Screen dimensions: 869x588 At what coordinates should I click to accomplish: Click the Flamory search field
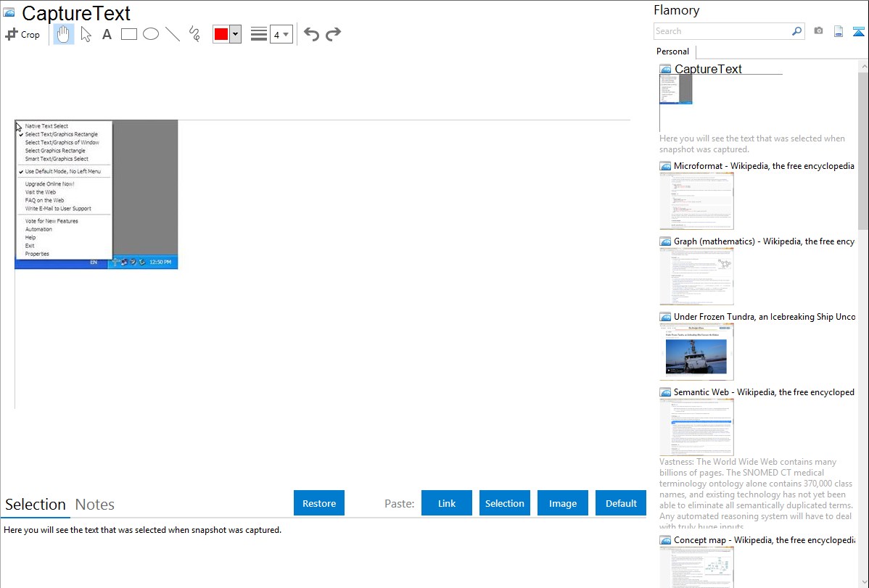722,31
